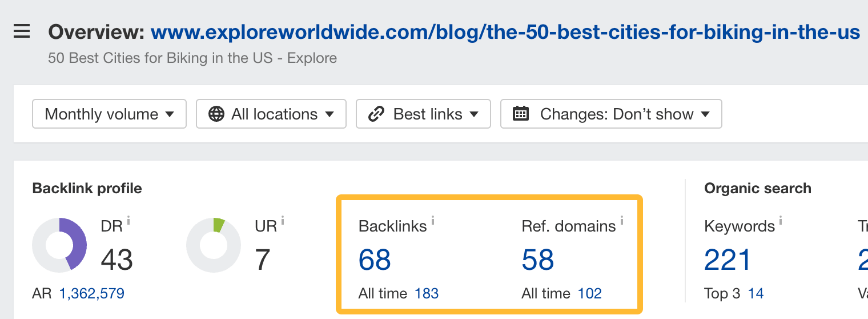Click the Backlinks label
Viewport: 868px width, 319px height.
click(x=393, y=226)
